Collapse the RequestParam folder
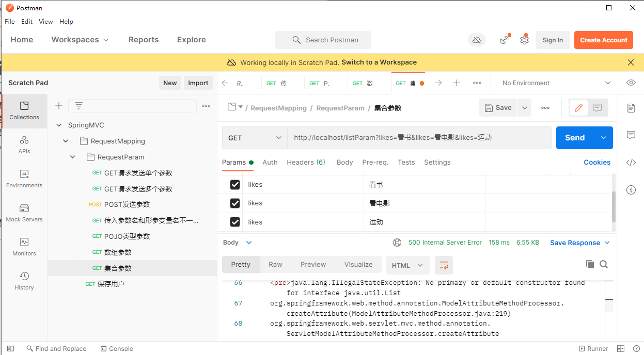Viewport: 644px width, 355px height. point(72,157)
